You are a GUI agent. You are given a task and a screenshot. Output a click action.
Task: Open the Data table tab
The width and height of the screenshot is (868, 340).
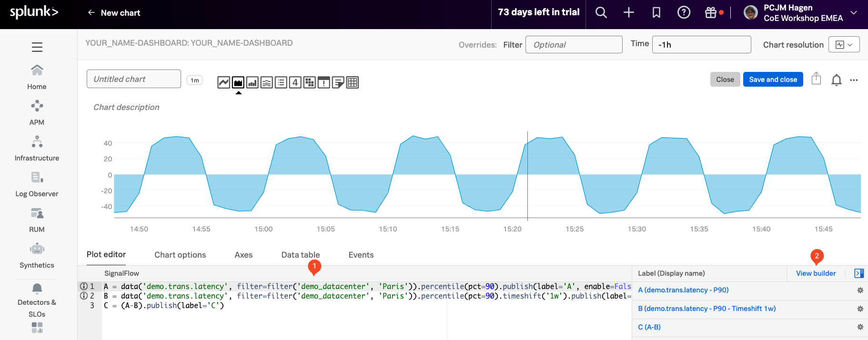click(300, 255)
